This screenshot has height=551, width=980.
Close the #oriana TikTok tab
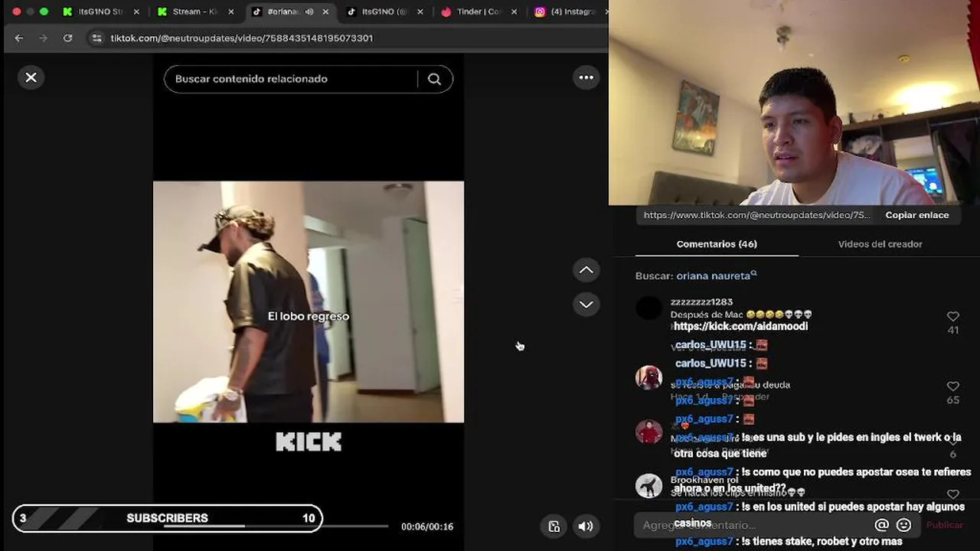(325, 11)
